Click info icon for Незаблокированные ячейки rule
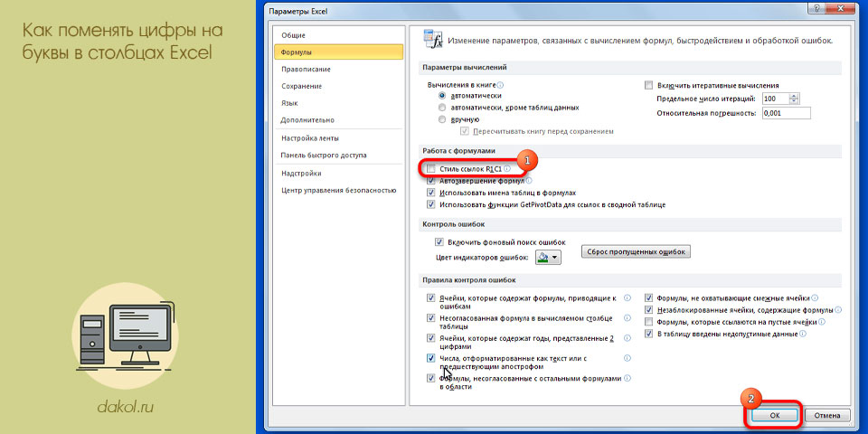Image resolution: width=868 pixels, height=434 pixels. (x=838, y=310)
